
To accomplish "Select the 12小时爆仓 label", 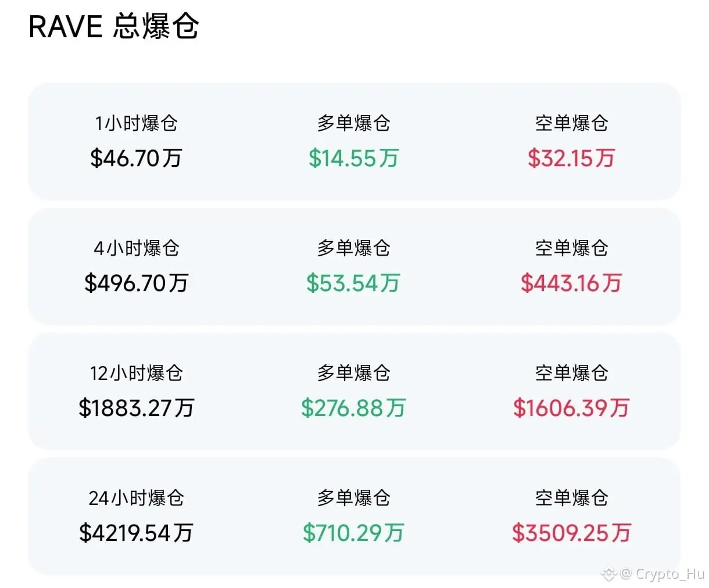I will (136, 373).
